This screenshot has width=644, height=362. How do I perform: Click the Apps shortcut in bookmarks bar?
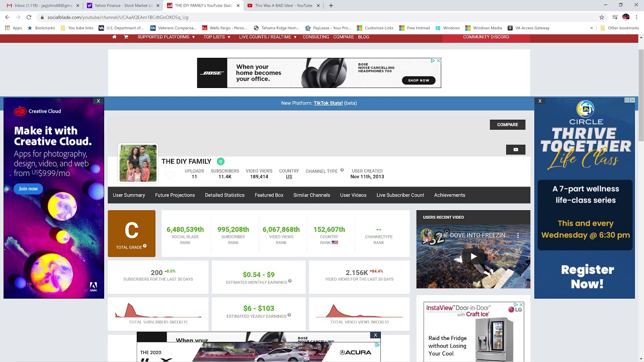pos(14,28)
